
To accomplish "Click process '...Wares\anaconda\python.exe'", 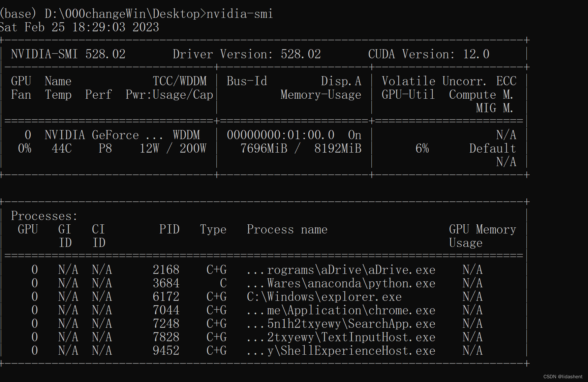I will (341, 283).
